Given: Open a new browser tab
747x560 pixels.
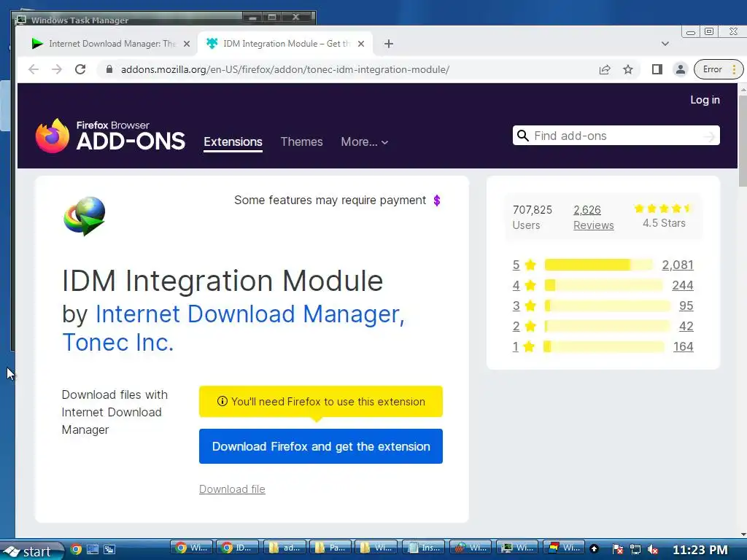Looking at the screenshot, I should [x=389, y=44].
